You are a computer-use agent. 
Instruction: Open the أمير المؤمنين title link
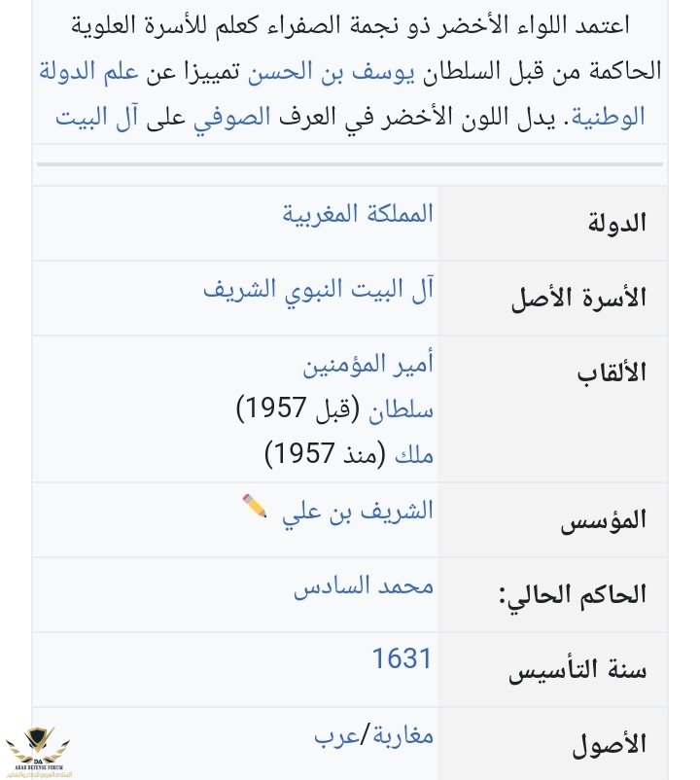367,366
